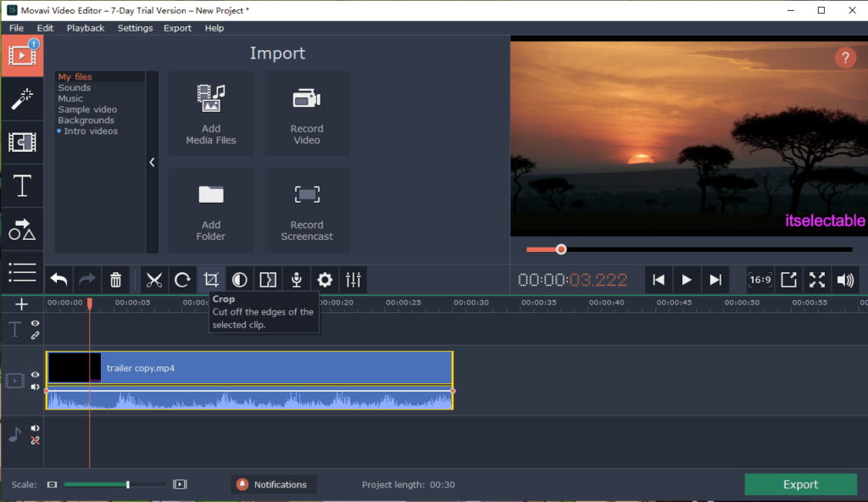The width and height of the screenshot is (868, 502).
Task: Zoom out timeline scale icon
Action: pos(52,485)
